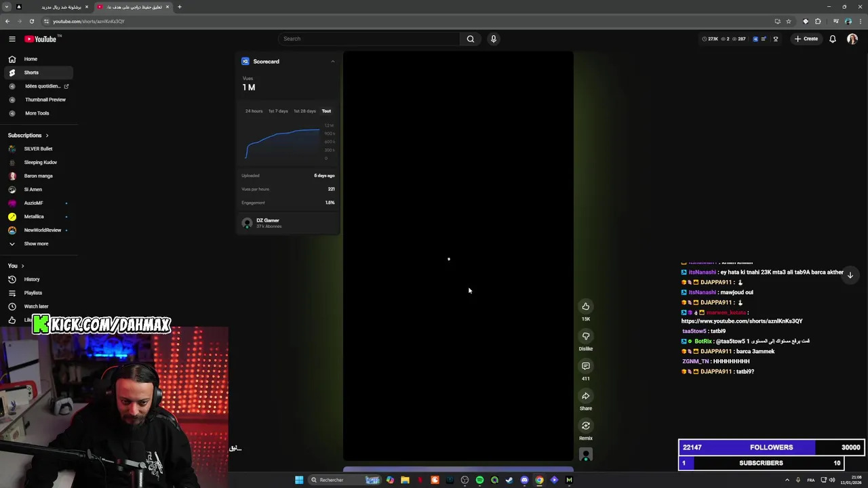868x488 pixels.
Task: Type in the YouTube Search field
Action: pos(370,39)
